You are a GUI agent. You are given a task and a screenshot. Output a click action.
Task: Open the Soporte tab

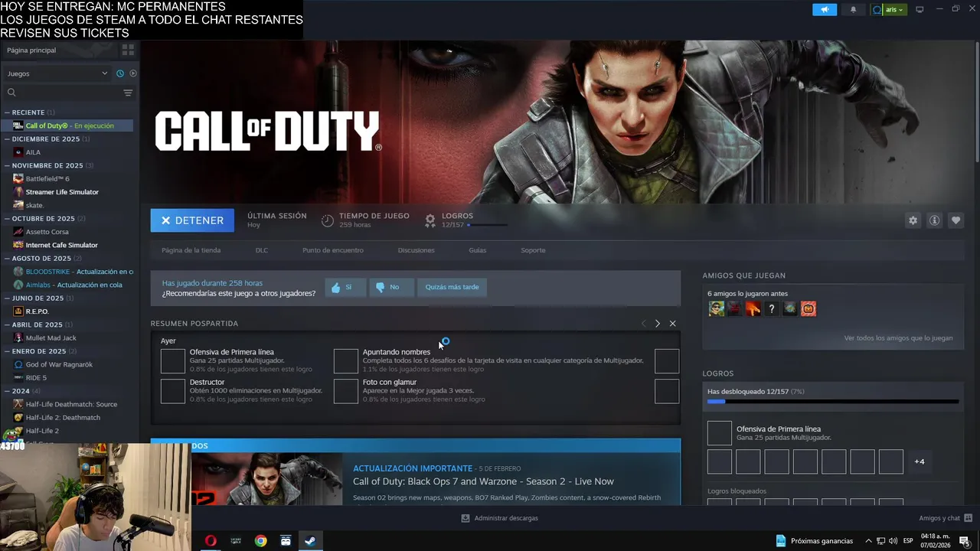click(x=534, y=250)
